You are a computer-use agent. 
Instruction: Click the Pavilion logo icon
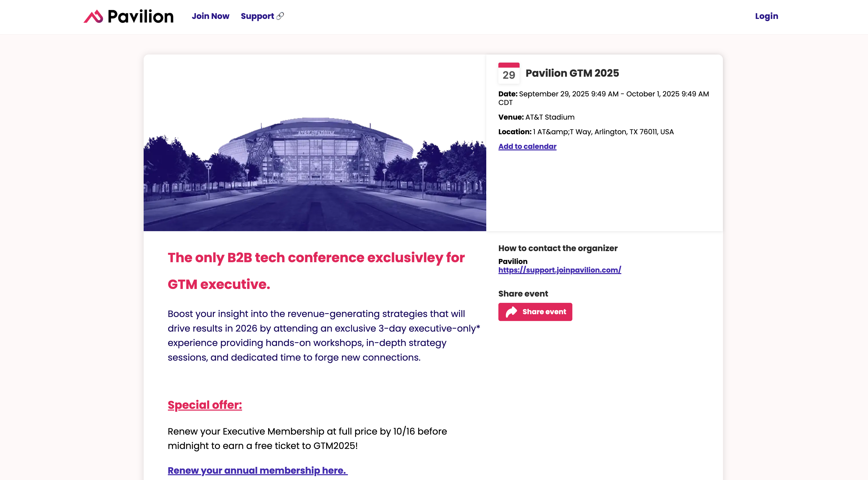[93, 16]
